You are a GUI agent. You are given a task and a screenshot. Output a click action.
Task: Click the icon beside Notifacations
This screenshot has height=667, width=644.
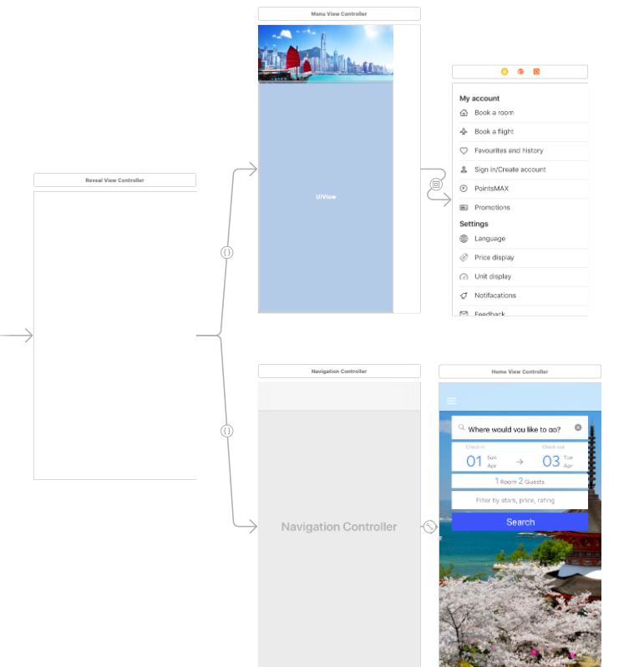pos(464,296)
